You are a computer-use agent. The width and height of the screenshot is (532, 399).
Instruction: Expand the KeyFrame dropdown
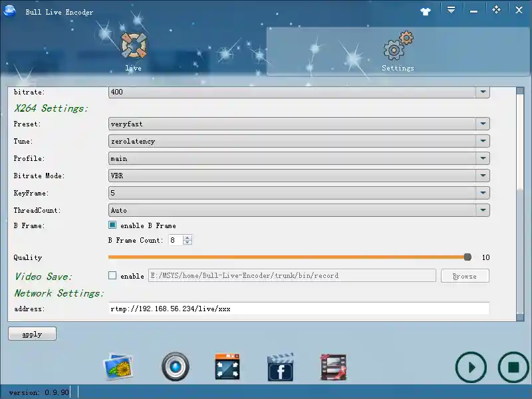(x=483, y=193)
